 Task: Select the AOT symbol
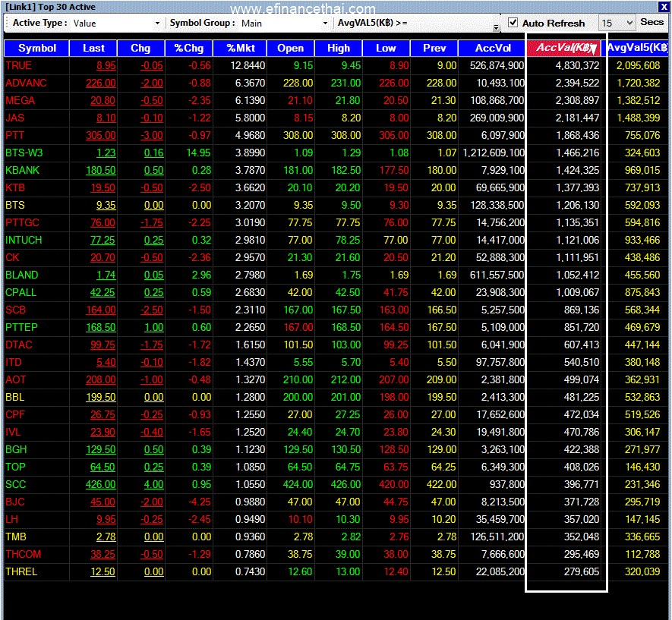tap(16, 379)
